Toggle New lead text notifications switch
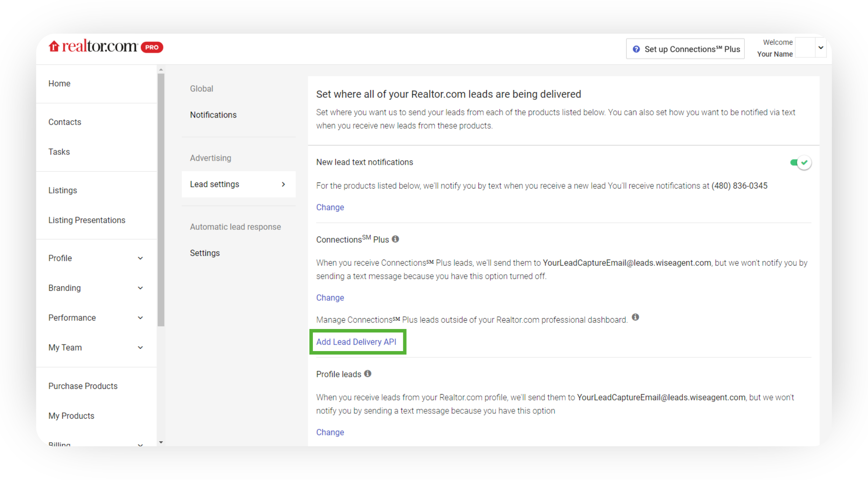Viewport: 868px width, 480px height. click(x=800, y=163)
